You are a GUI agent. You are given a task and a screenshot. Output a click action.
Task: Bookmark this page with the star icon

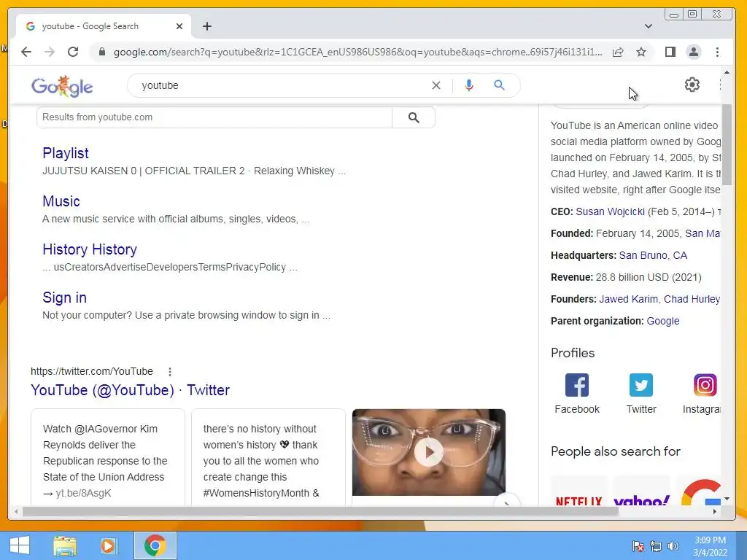pos(641,52)
